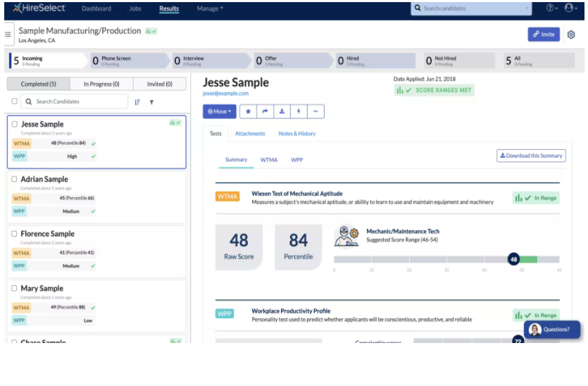The image size is (588, 386).
Task: Download Jesse Sample's results with download icon
Action: coord(282,111)
